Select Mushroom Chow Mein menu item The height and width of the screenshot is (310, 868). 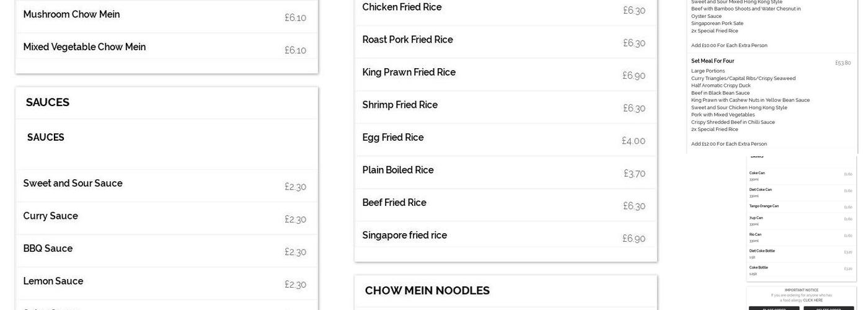click(x=71, y=15)
